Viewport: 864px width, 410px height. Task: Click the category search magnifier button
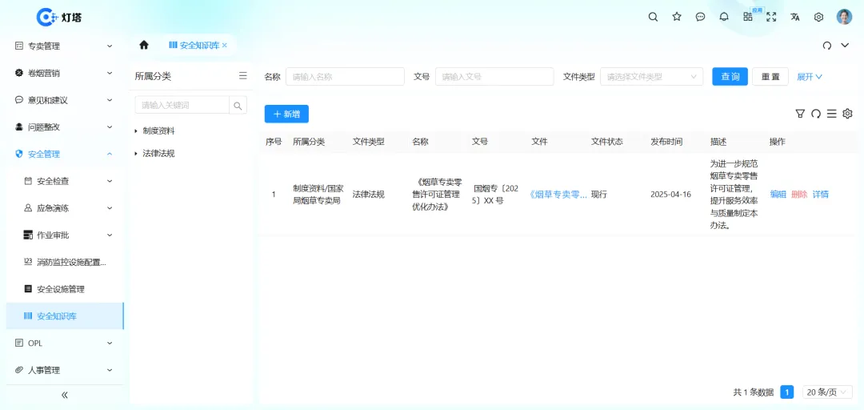(x=237, y=105)
